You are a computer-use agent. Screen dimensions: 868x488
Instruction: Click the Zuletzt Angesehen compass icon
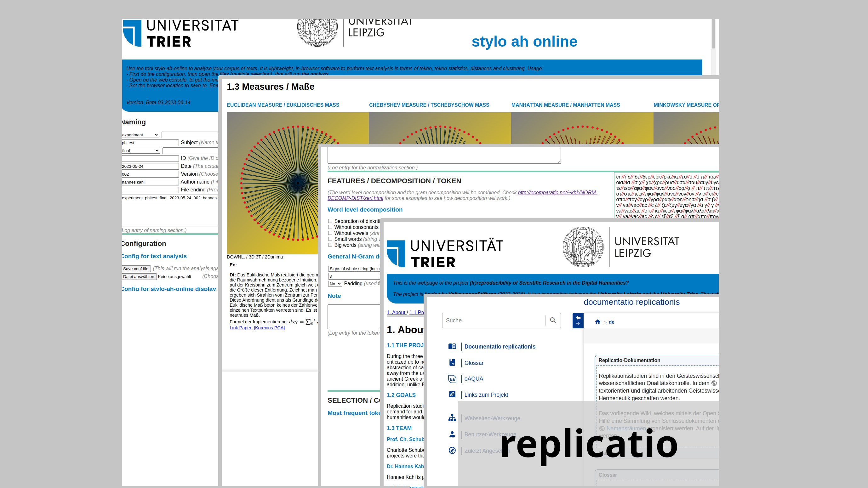point(452,451)
